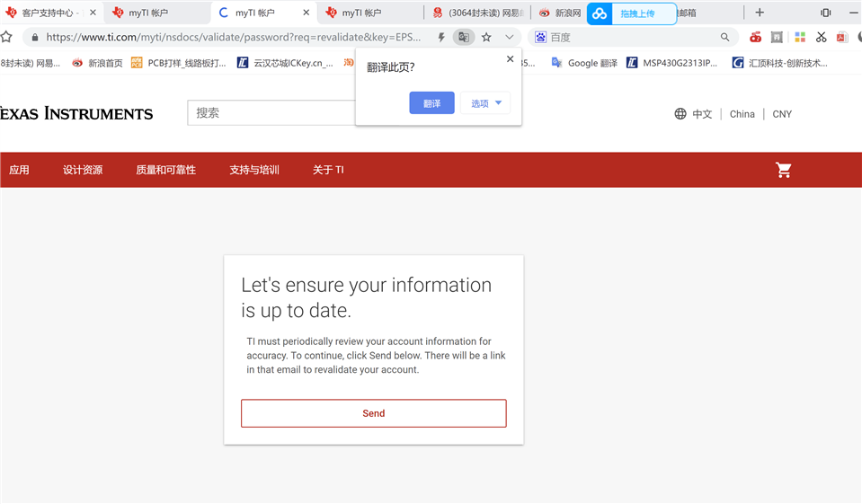Click the Texas Instruments logo
This screenshot has width=862, height=504.
[x=76, y=114]
